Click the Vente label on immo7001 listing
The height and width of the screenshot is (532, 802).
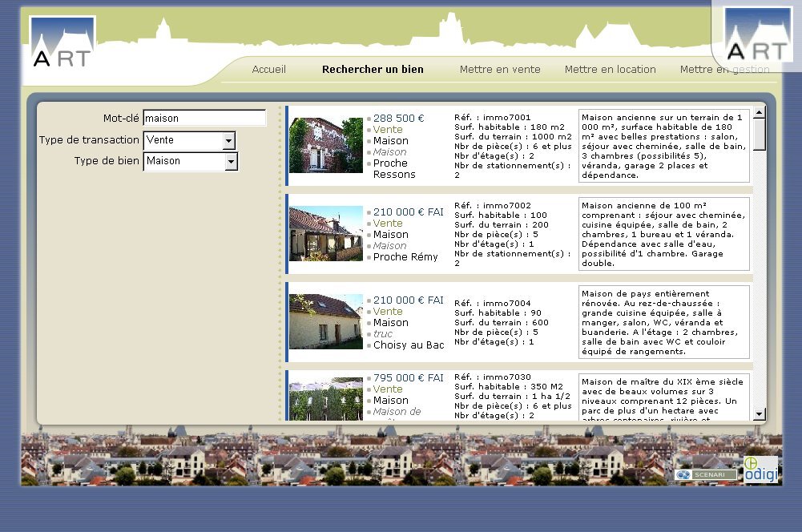point(388,130)
